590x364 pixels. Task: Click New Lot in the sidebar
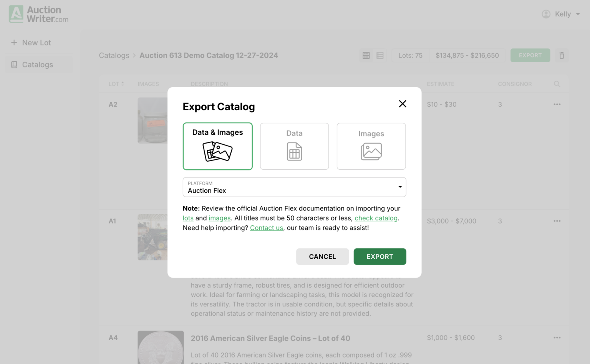(x=36, y=42)
